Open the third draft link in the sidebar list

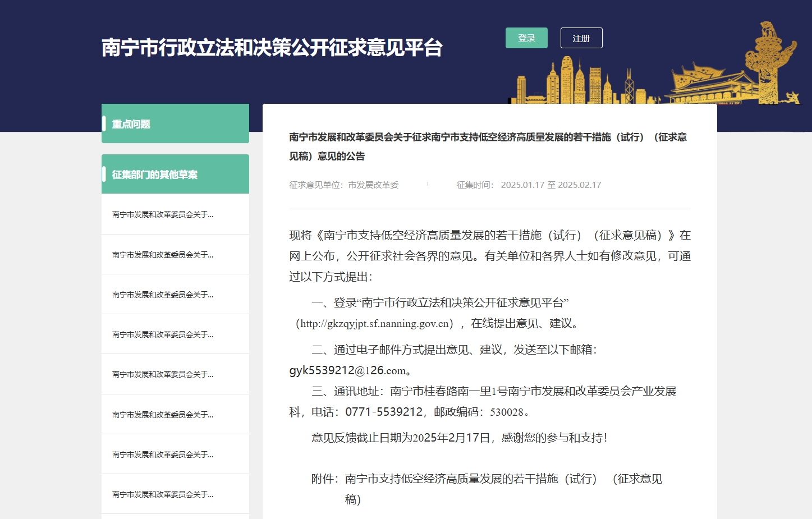click(x=163, y=295)
